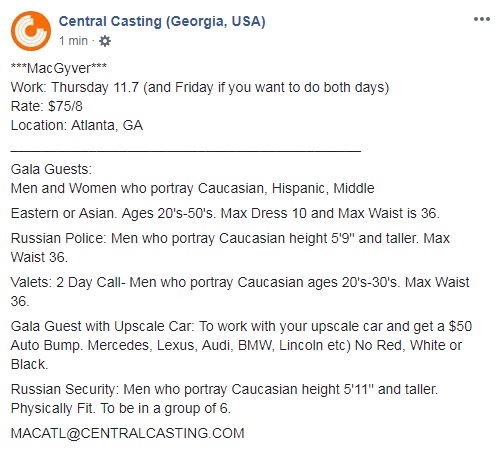Click the horizontal divider line under Location
Image resolution: width=496 pixels, height=453 pixels.
tap(186, 152)
